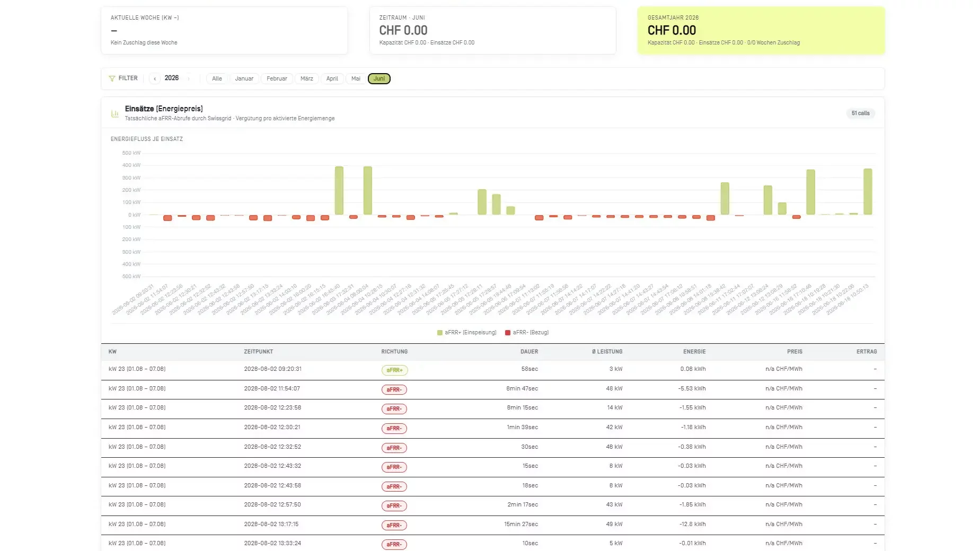The image size is (980, 551).
Task: Sort table by Zeitpunkt column header
Action: pos(259,352)
